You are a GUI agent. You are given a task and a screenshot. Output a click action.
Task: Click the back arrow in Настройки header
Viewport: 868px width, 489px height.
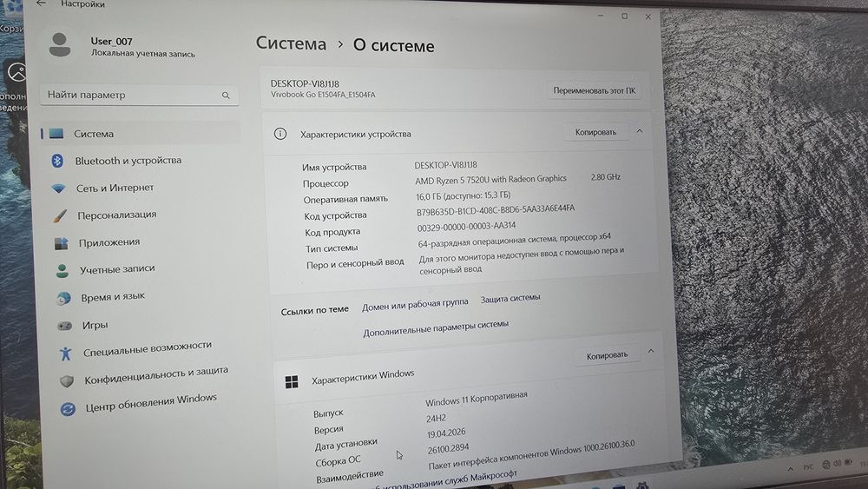(41, 3)
